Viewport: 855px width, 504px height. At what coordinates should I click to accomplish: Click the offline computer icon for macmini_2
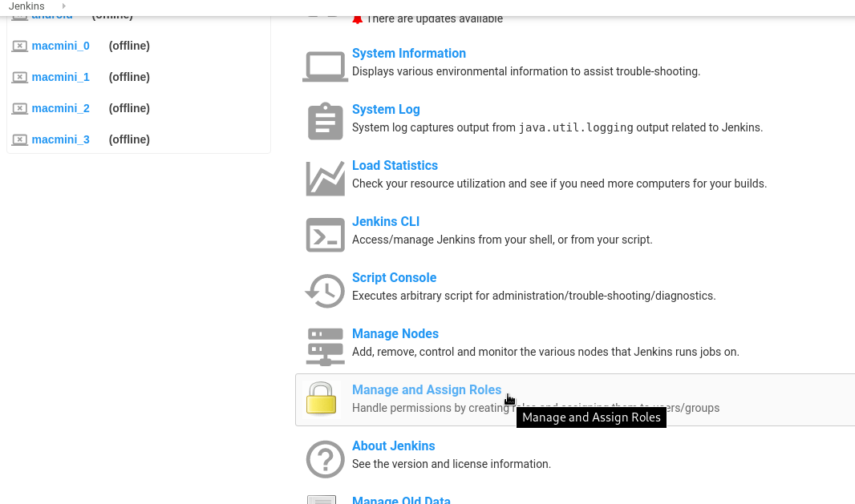click(19, 108)
